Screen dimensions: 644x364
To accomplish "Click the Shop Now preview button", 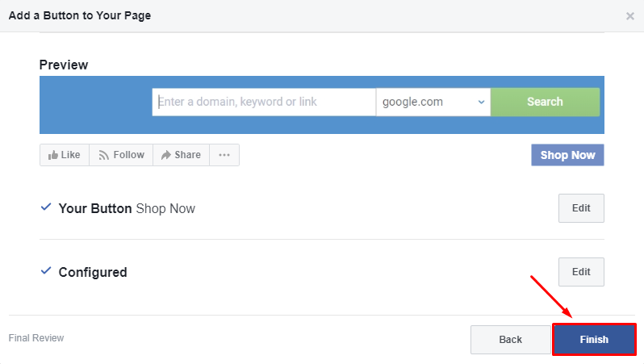I will [567, 155].
